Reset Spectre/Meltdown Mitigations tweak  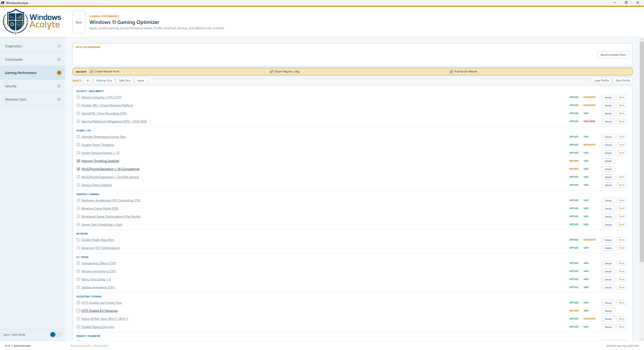[x=622, y=121]
